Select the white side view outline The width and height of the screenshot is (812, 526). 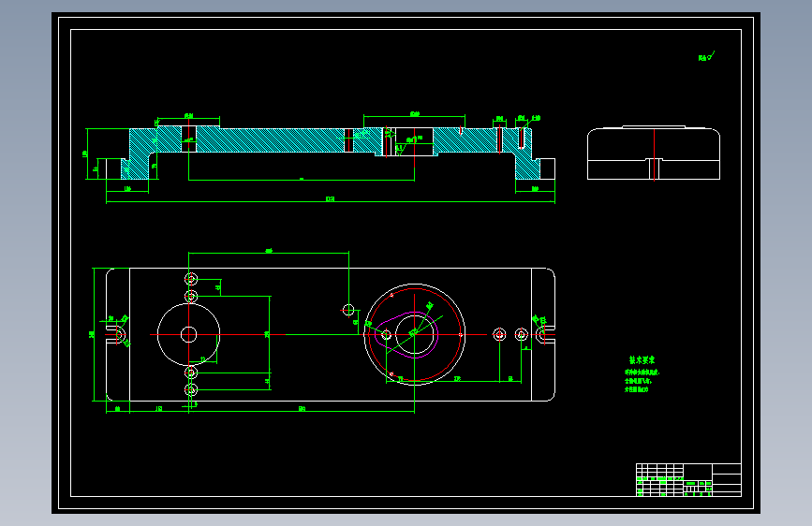click(654, 153)
